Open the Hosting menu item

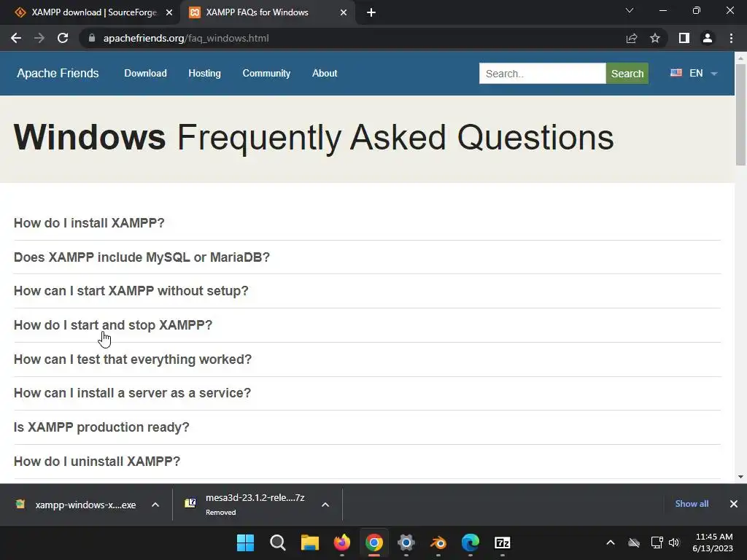[204, 74]
